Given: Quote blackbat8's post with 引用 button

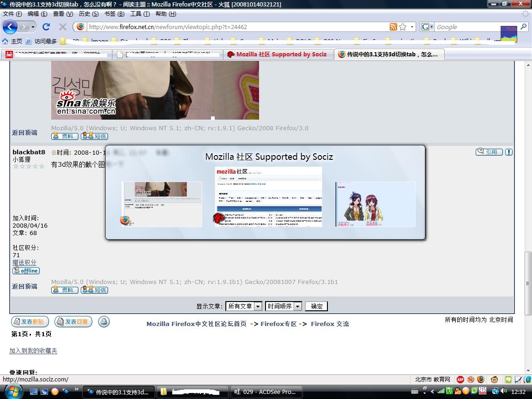Looking at the screenshot, I should [x=489, y=151].
